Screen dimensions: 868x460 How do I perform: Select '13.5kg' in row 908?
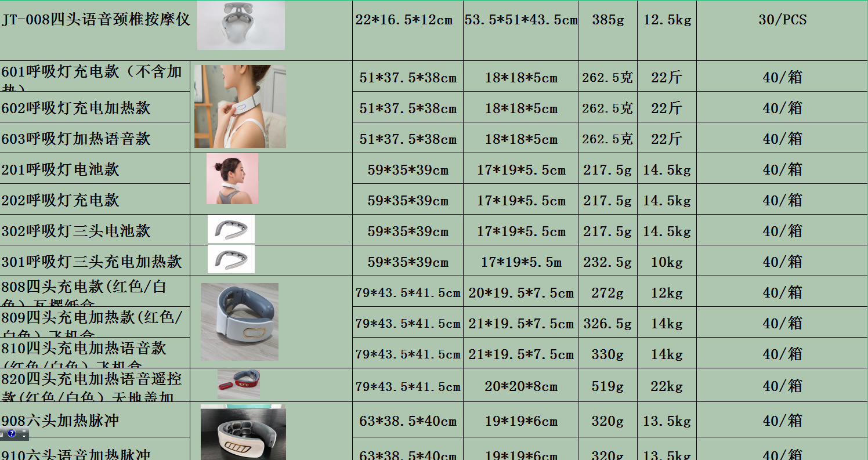tap(667, 419)
